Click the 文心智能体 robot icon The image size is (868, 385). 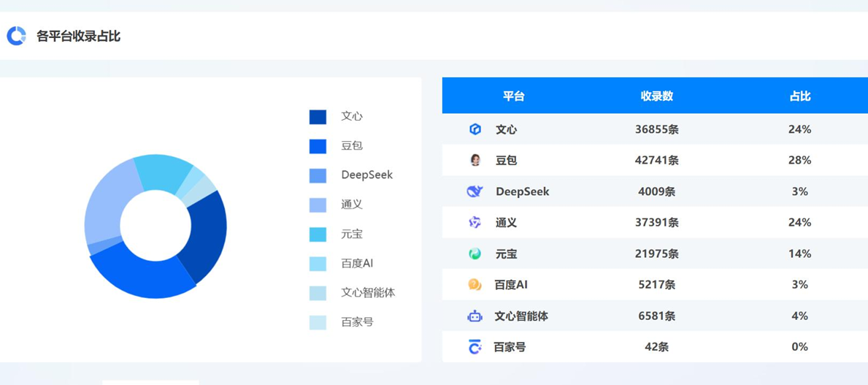(x=475, y=316)
